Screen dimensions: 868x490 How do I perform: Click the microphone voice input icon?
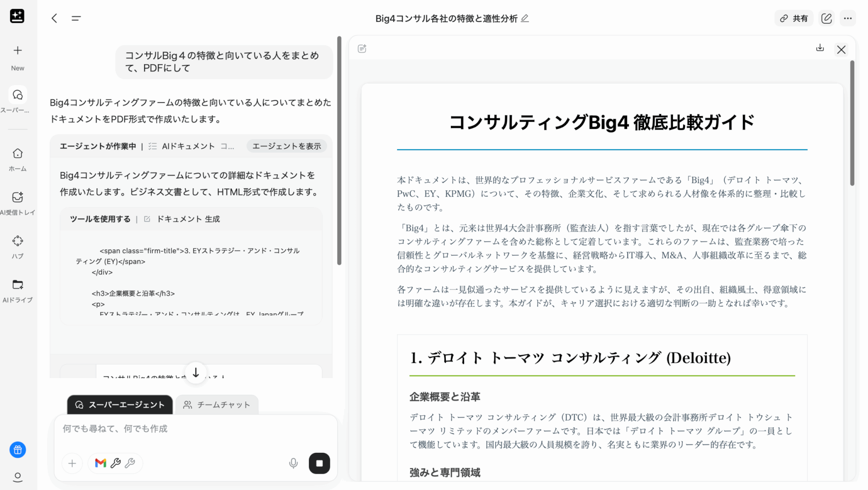pyautogui.click(x=293, y=463)
